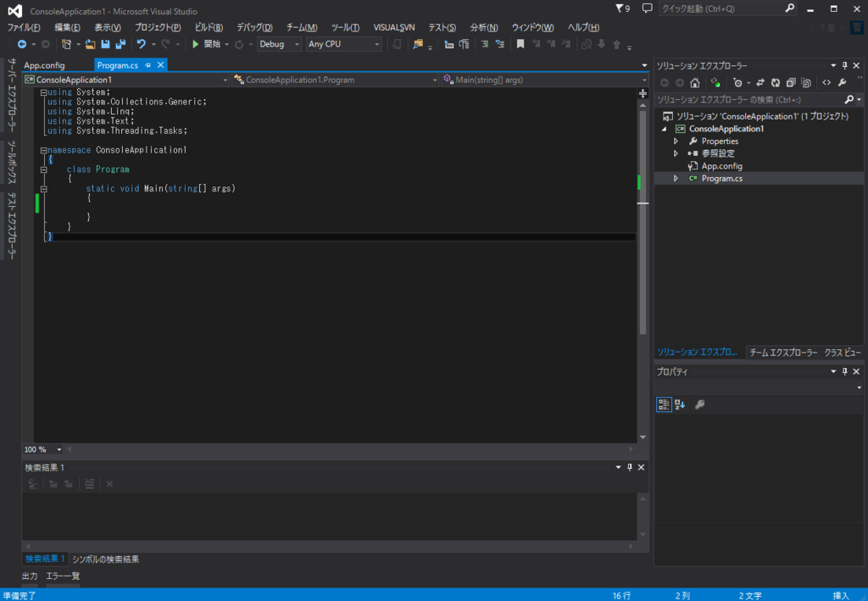
Task: Open the デバッグ(D) menu
Action: [254, 27]
